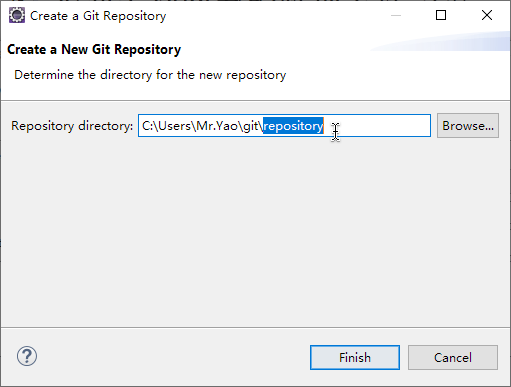Click the "Create a Git Repository" title bar text
The height and width of the screenshot is (387, 511).
(98, 16)
